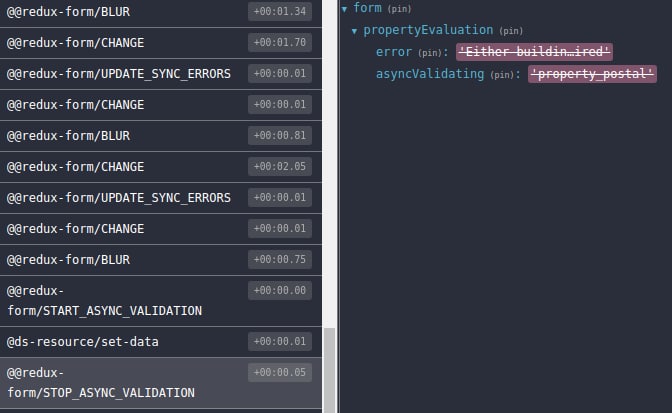Select the last UPDATE_SYNC_ERRORS action in the list
This screenshot has width=672, height=413.
118,197
